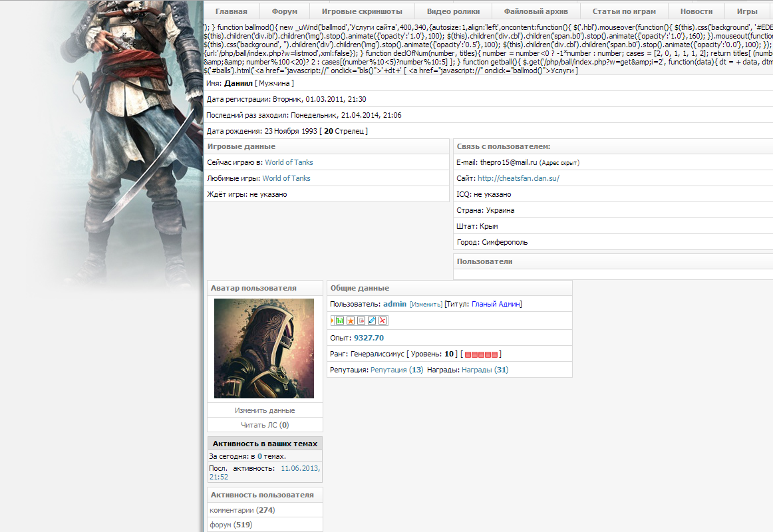Screen dimensions: 773x532
Task: Click the user avatar image
Action: 263,348
